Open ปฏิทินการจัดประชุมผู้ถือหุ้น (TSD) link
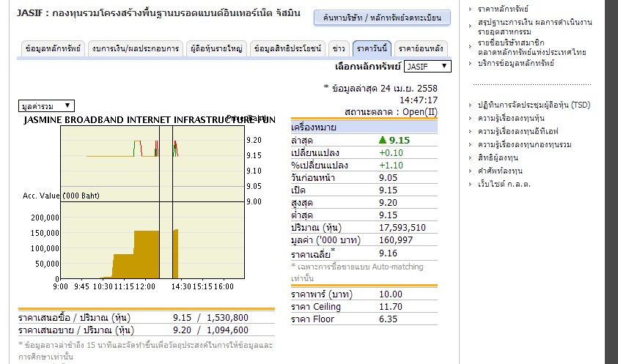618x364 pixels. [x=534, y=105]
